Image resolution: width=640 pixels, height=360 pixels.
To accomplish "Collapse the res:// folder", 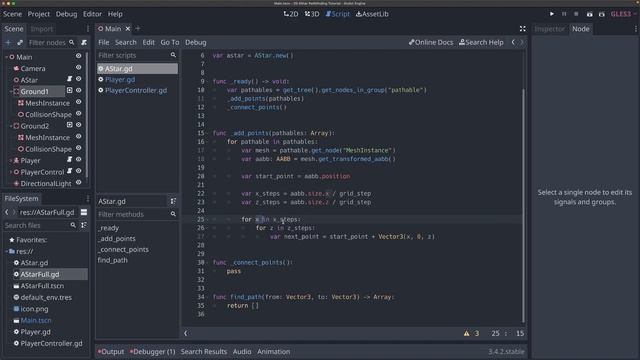I will [x=6, y=251].
